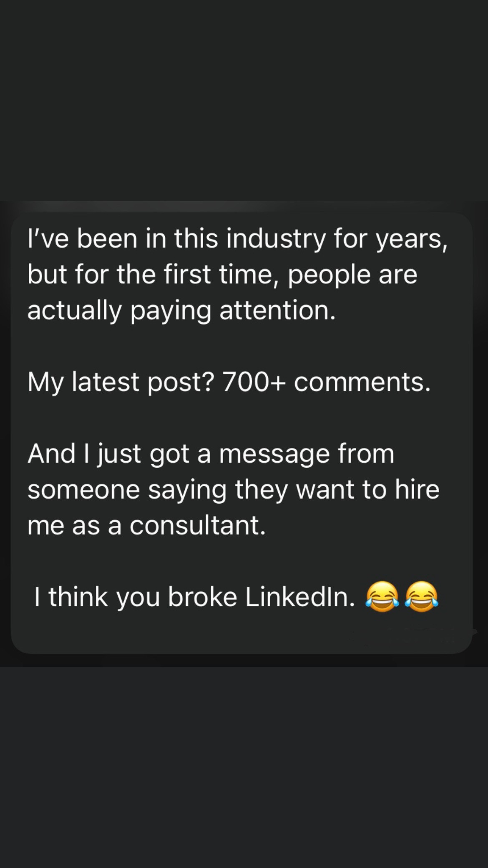
Task: Tap the word "attention." in the message
Action: (277, 311)
